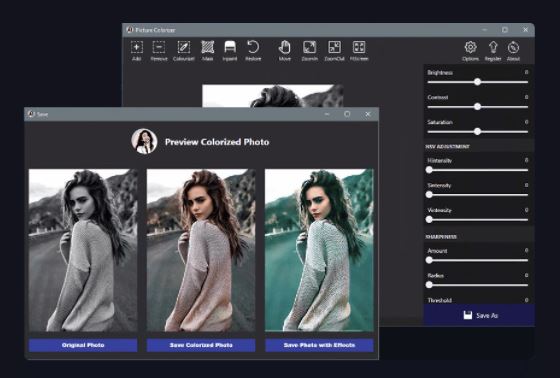Click the third HSV adjustment slider handle
560x378 pixels.
[429, 220]
